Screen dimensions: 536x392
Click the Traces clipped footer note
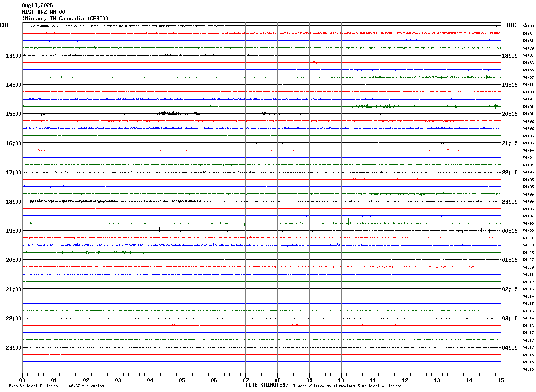[x=347, y=386]
